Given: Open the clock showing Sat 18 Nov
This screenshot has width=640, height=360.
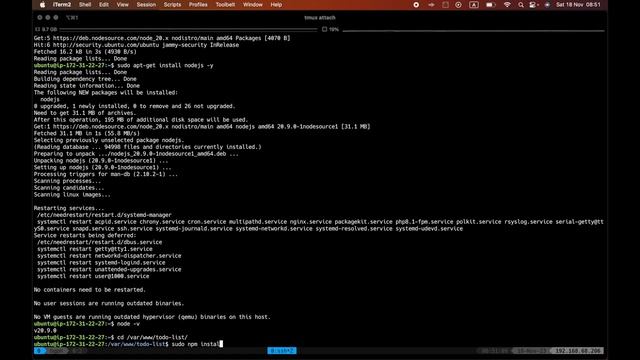Looking at the screenshot, I should tap(578, 5).
